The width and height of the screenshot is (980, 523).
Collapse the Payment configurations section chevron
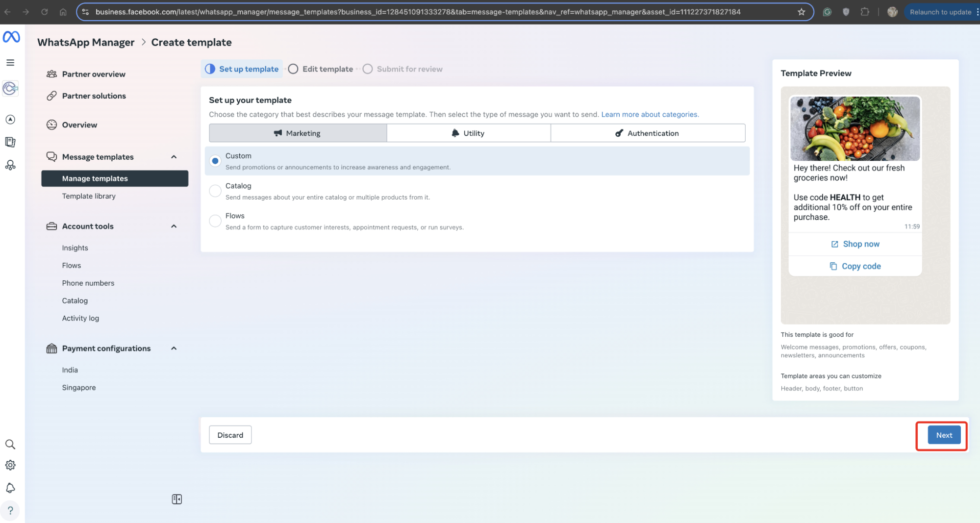174,349
